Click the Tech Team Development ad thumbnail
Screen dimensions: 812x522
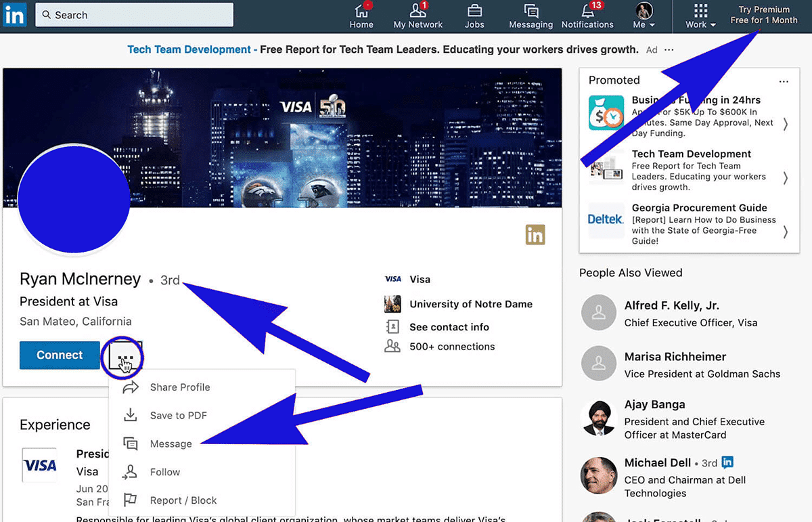pos(606,167)
